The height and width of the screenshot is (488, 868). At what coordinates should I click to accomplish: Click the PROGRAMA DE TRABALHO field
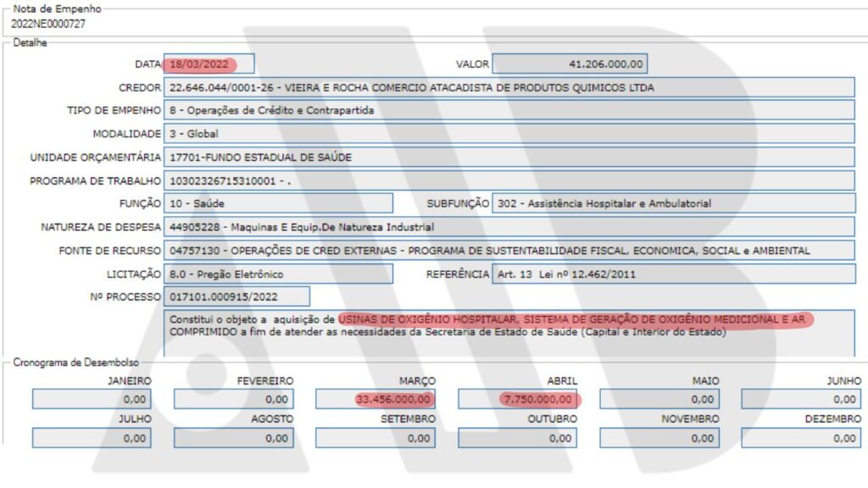[509, 181]
